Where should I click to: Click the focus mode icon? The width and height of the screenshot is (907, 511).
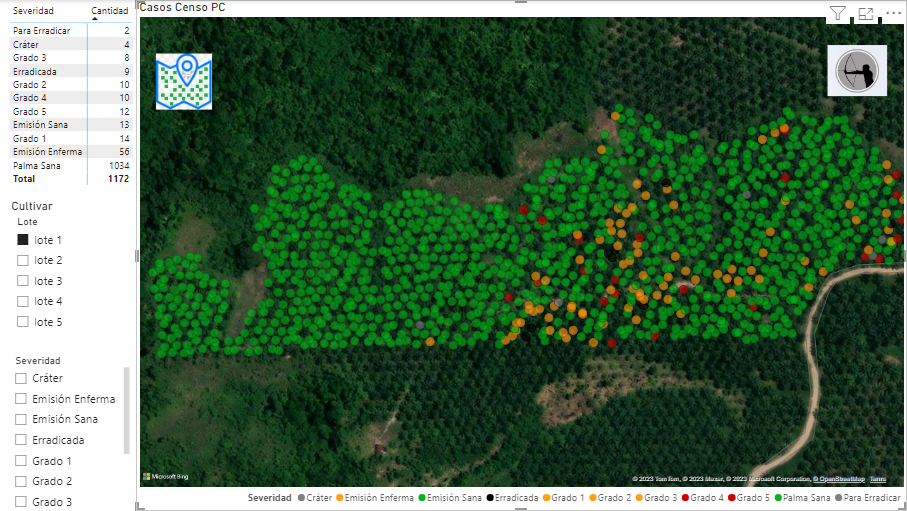coord(865,14)
